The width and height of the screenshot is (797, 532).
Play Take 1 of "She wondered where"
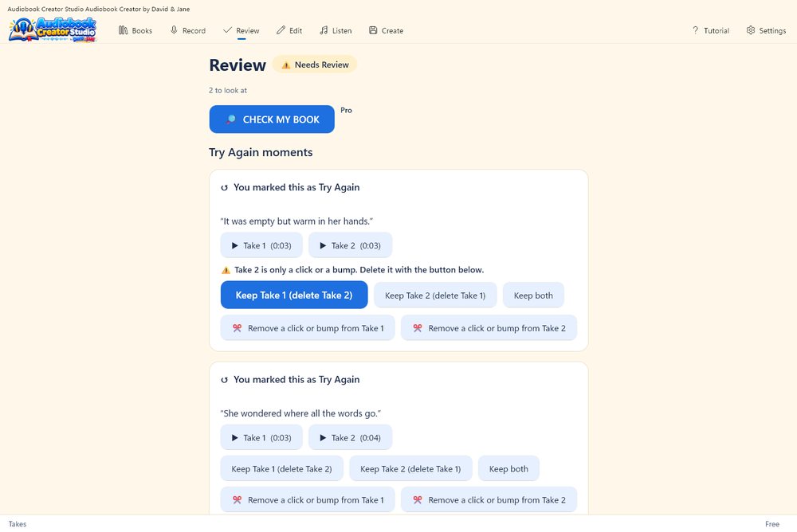tap(261, 437)
